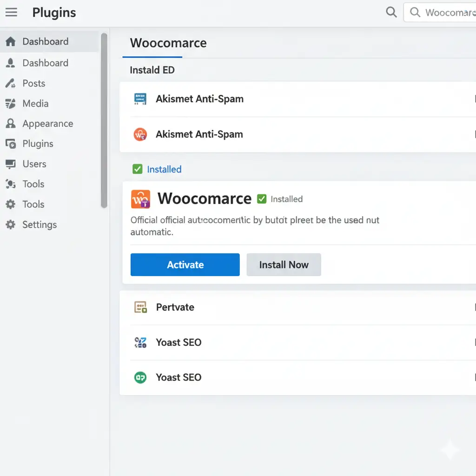Click the green Yoast SEO icon
The image size is (476, 476).
[140, 377]
